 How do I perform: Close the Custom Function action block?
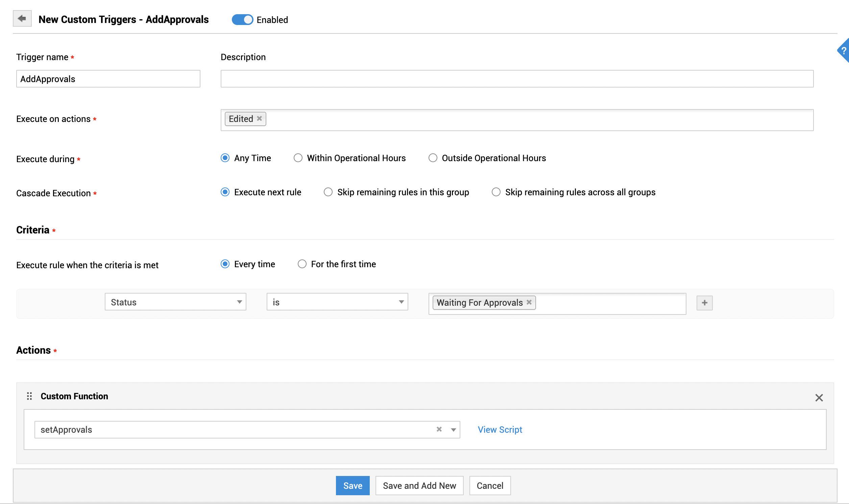819,398
